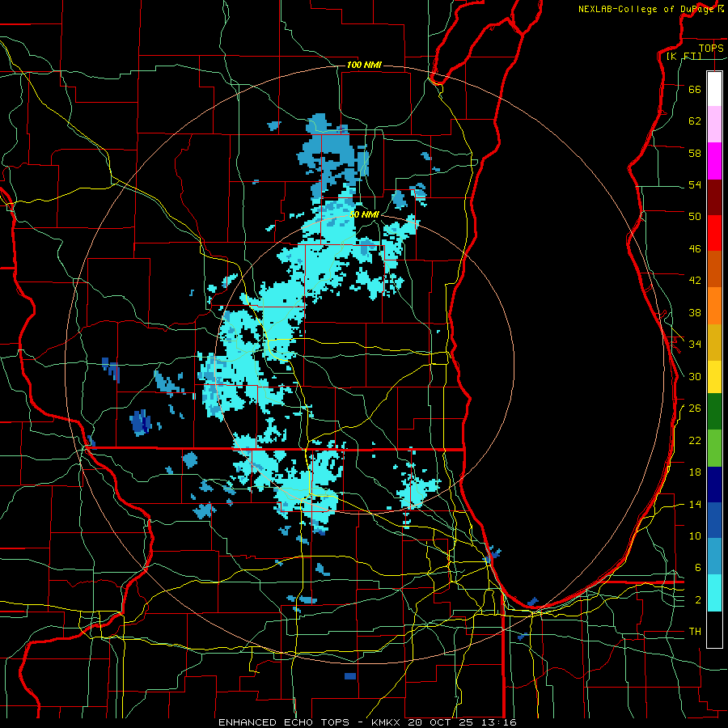Click the "26" legend value
This screenshot has height=728, width=728.
[x=695, y=408]
